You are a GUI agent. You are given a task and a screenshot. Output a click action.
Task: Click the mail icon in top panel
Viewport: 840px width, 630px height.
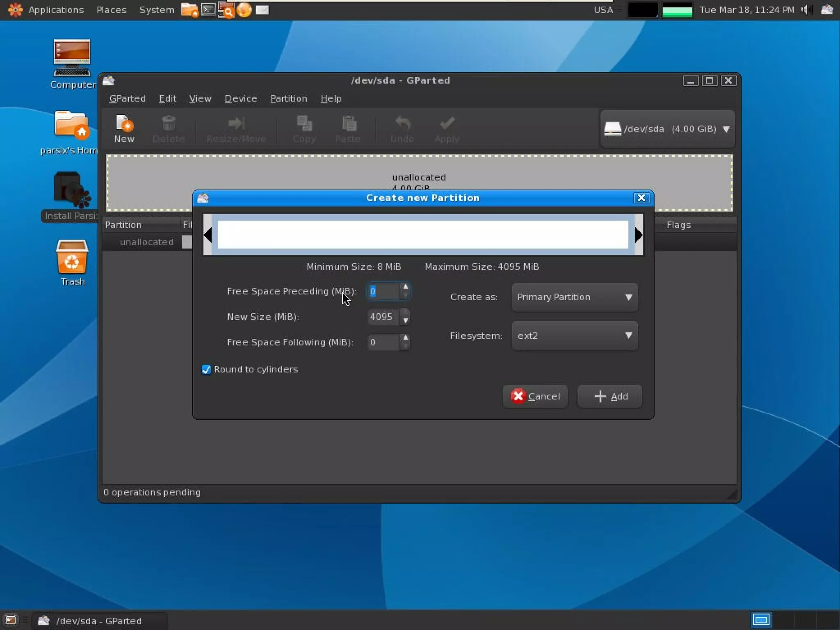tap(262, 9)
